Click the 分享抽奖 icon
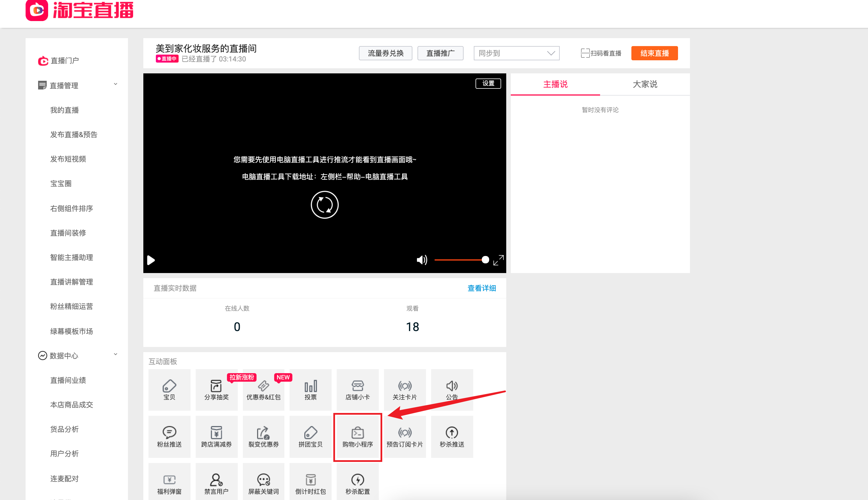868x500 pixels. (x=216, y=389)
